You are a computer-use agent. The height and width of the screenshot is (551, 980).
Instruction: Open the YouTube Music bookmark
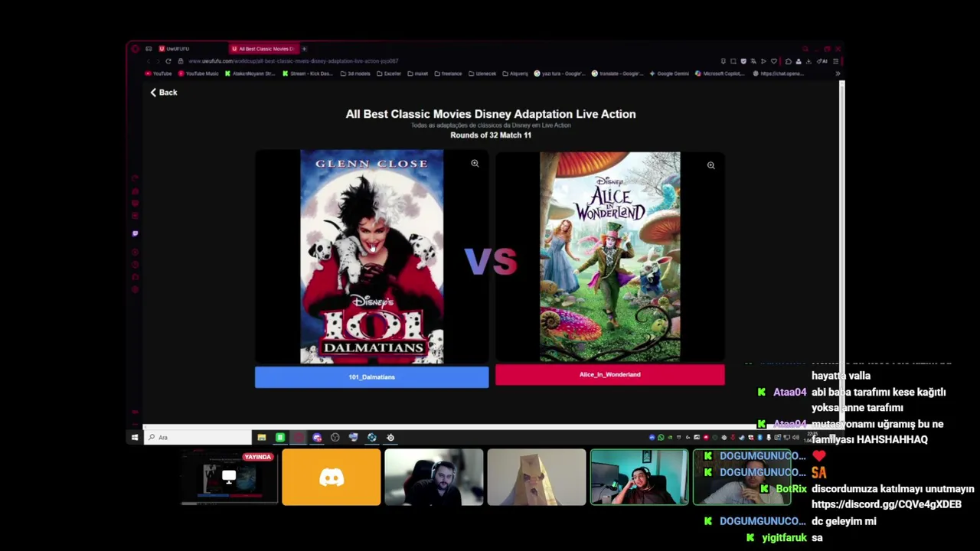pyautogui.click(x=198, y=73)
